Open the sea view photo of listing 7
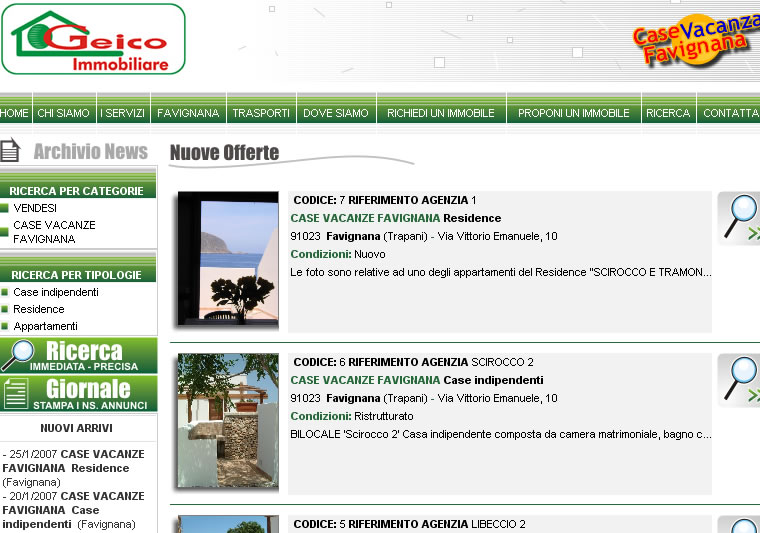The image size is (760, 533). point(228,258)
